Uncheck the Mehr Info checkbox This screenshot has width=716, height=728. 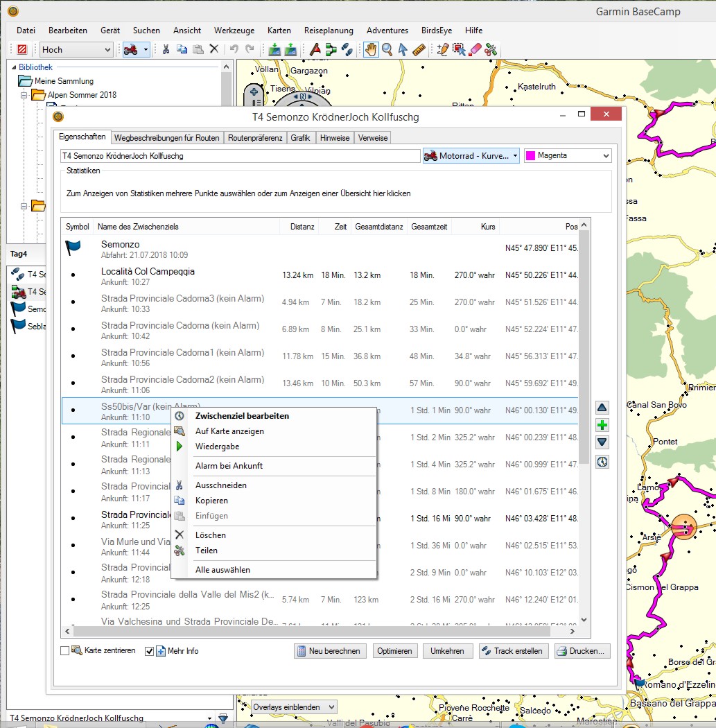point(149,651)
